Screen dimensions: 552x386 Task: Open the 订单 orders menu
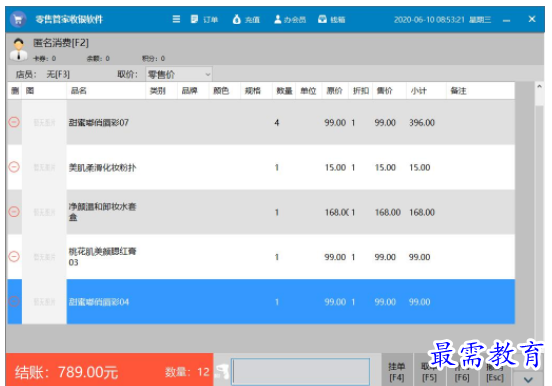point(204,19)
